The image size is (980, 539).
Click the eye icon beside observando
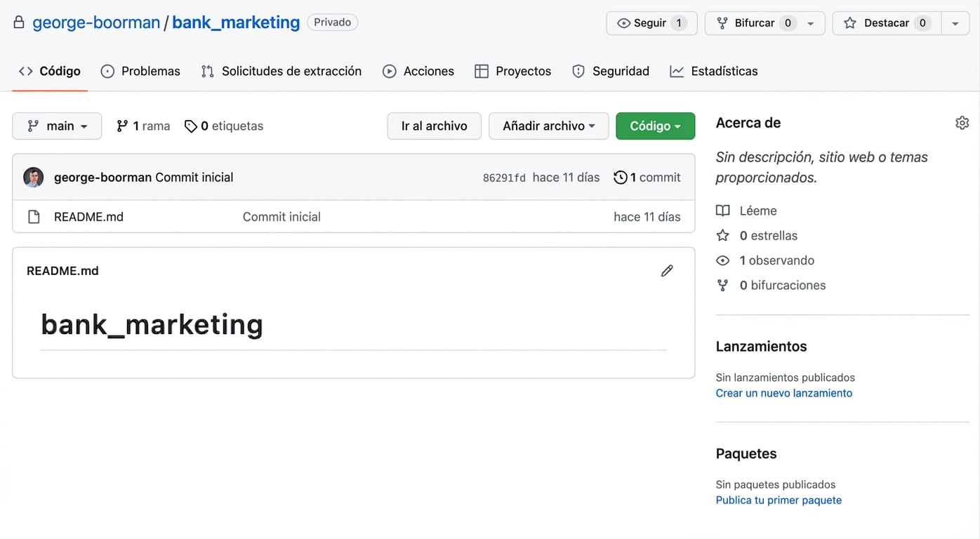tap(722, 260)
